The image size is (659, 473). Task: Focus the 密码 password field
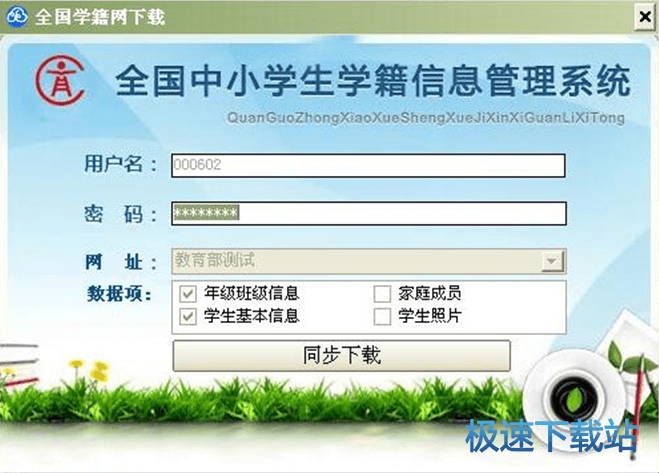369,214
